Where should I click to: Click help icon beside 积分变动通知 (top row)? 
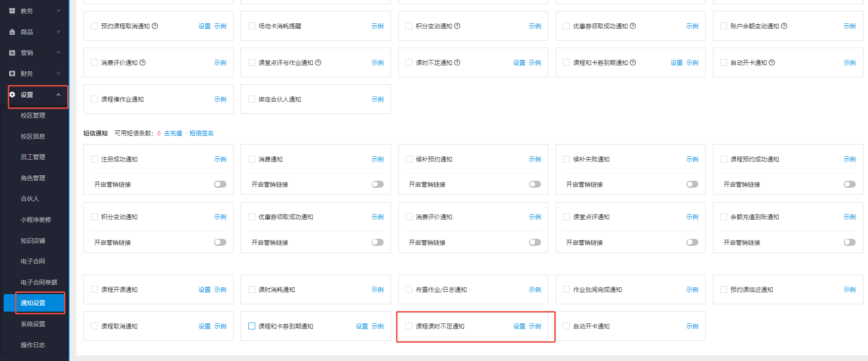(x=457, y=26)
